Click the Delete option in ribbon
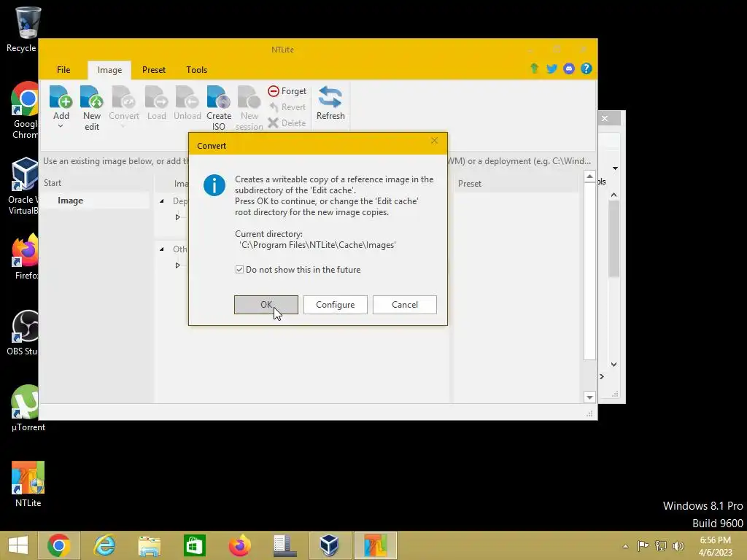This screenshot has width=747, height=560. click(287, 122)
